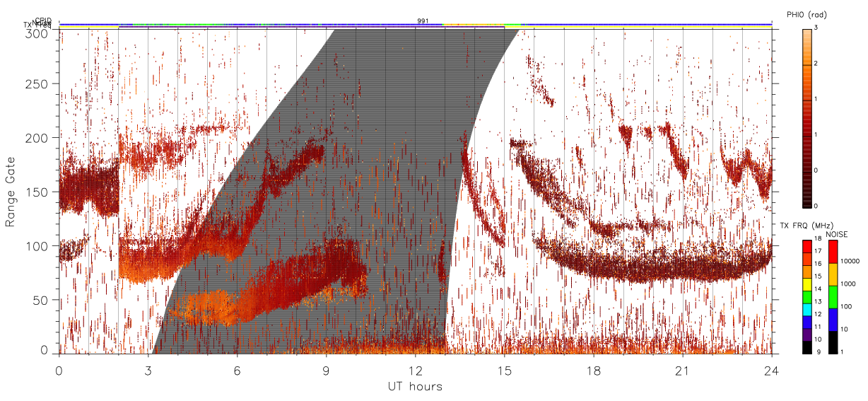Click the 3 label atop the PHI0 colorbar
Image resolution: width=868 pixels, height=401 pixels.
816,28
